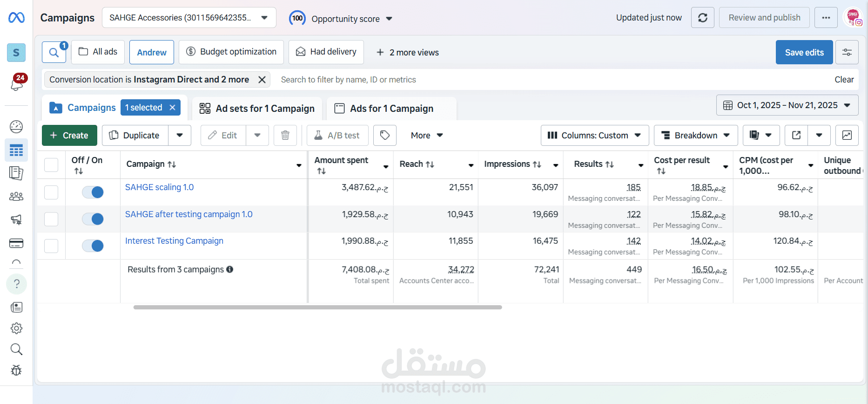Click Save edits button

(804, 52)
